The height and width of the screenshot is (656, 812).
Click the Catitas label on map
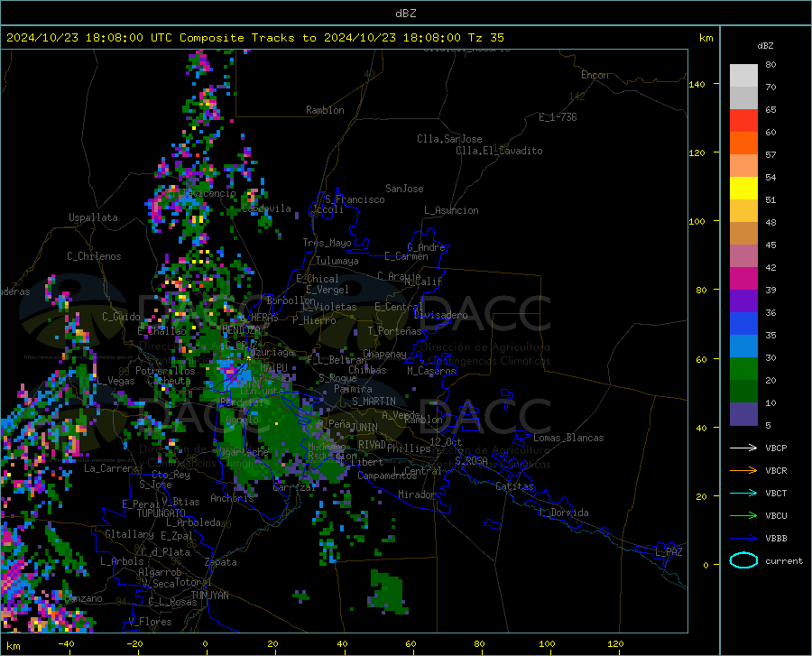(514, 486)
